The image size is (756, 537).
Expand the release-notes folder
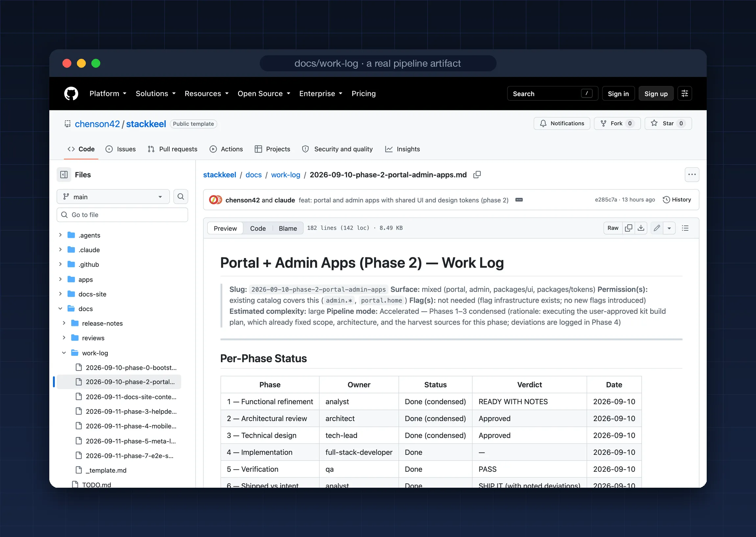tap(64, 323)
